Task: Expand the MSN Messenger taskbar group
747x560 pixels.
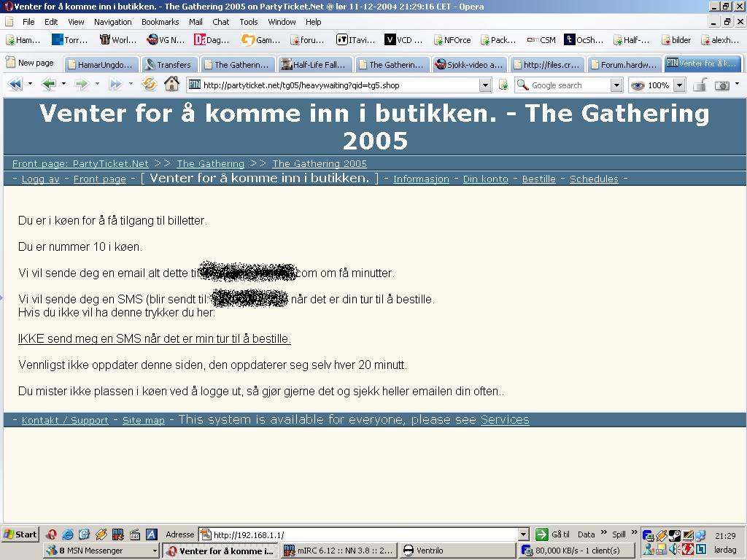Action: [x=155, y=551]
